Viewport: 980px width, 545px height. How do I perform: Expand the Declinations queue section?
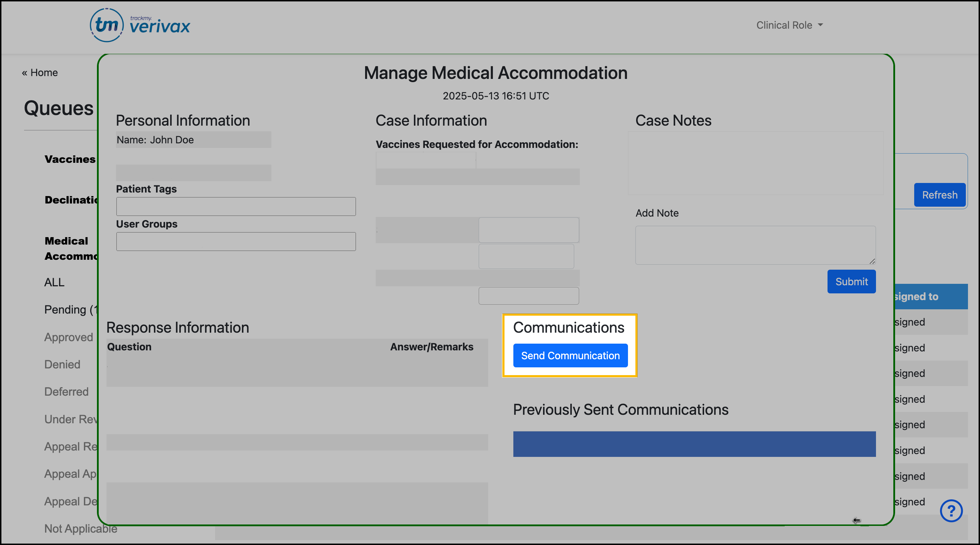click(x=71, y=200)
